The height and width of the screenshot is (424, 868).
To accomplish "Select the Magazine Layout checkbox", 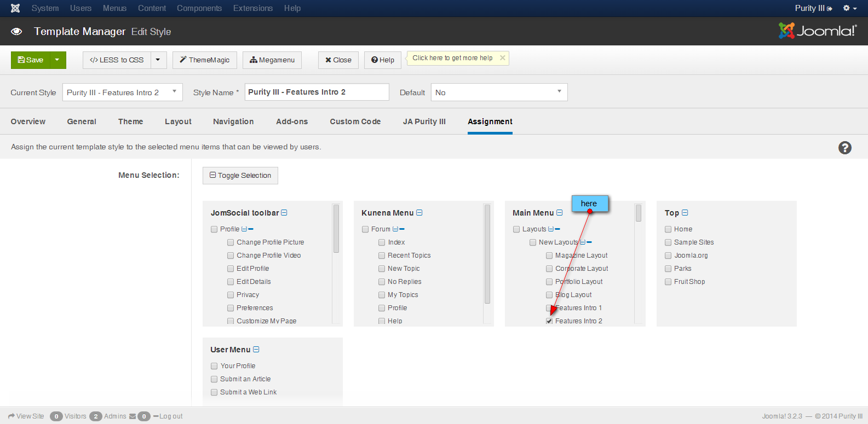I will 549,255.
